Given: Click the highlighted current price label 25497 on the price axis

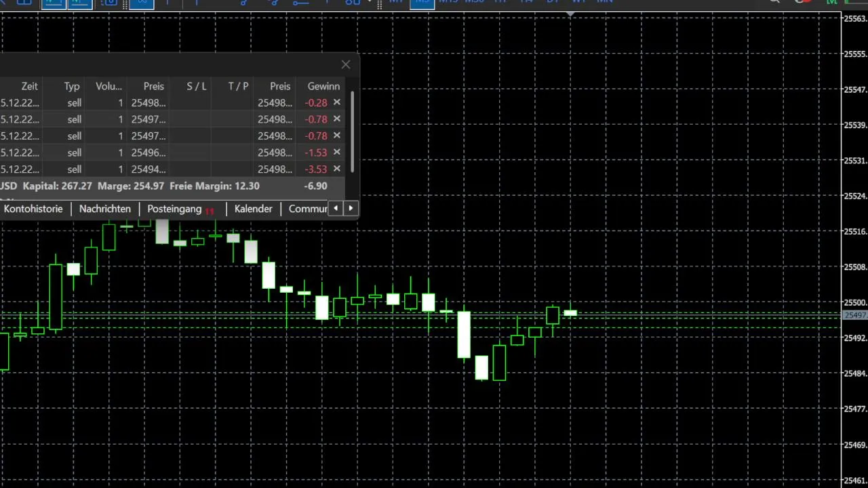Looking at the screenshot, I should [x=854, y=315].
